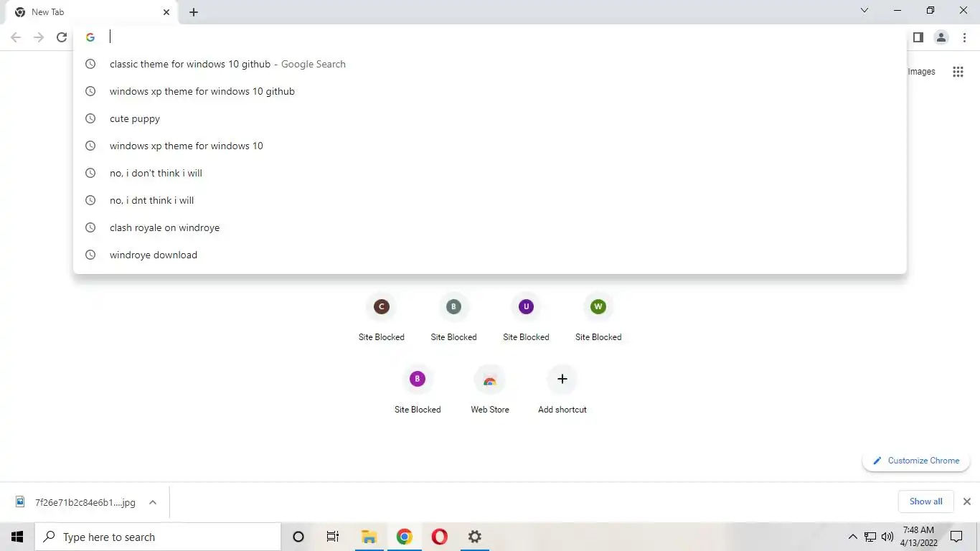The height and width of the screenshot is (551, 980).
Task: Click the taskbar search box
Action: 158,537
